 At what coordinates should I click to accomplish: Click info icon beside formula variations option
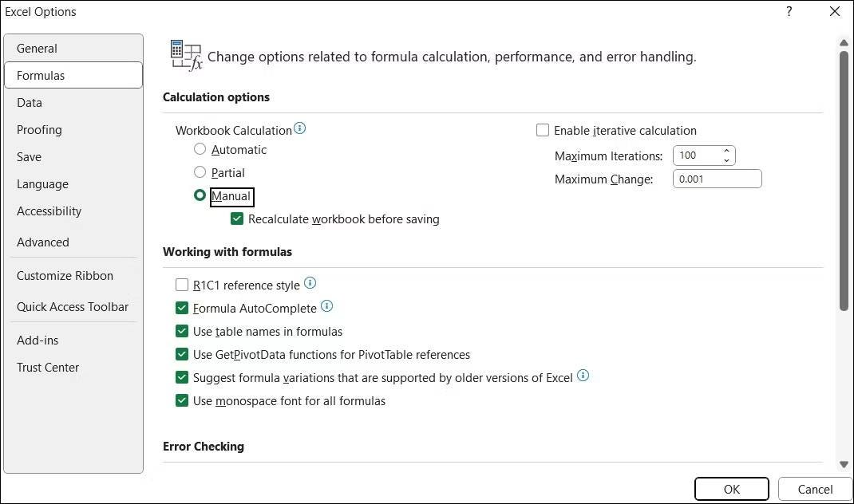pos(583,375)
